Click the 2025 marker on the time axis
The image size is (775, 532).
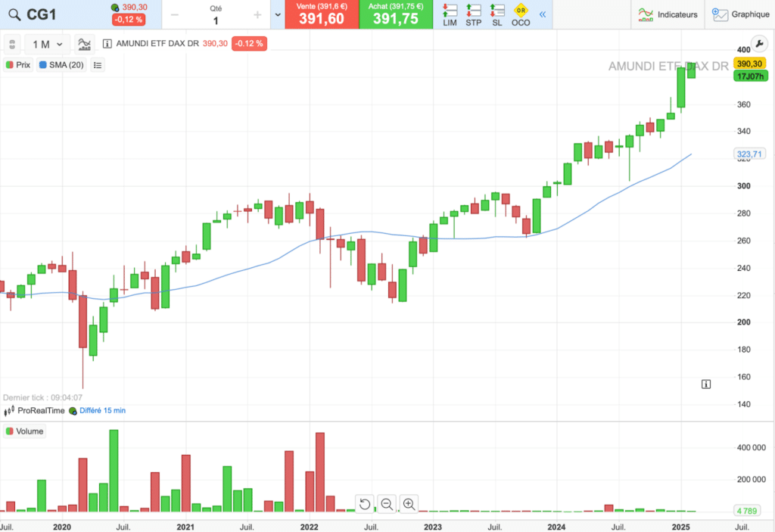tap(680, 527)
